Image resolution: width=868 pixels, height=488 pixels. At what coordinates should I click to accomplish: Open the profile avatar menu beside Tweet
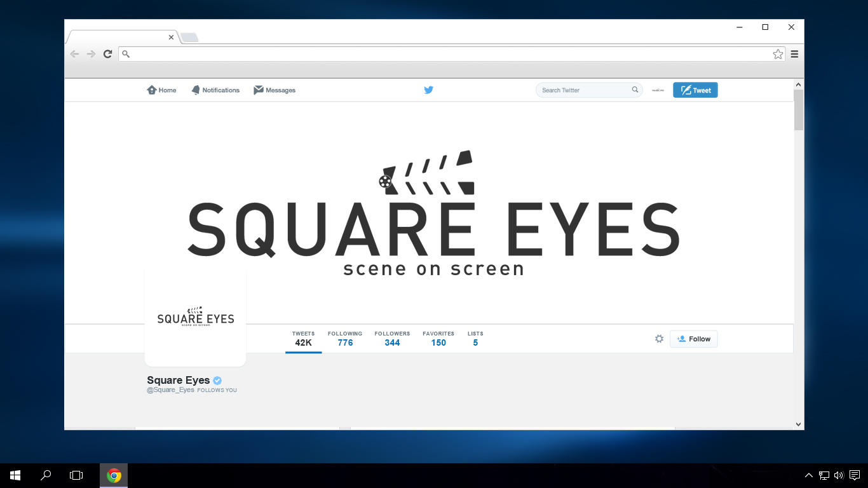pyautogui.click(x=658, y=90)
